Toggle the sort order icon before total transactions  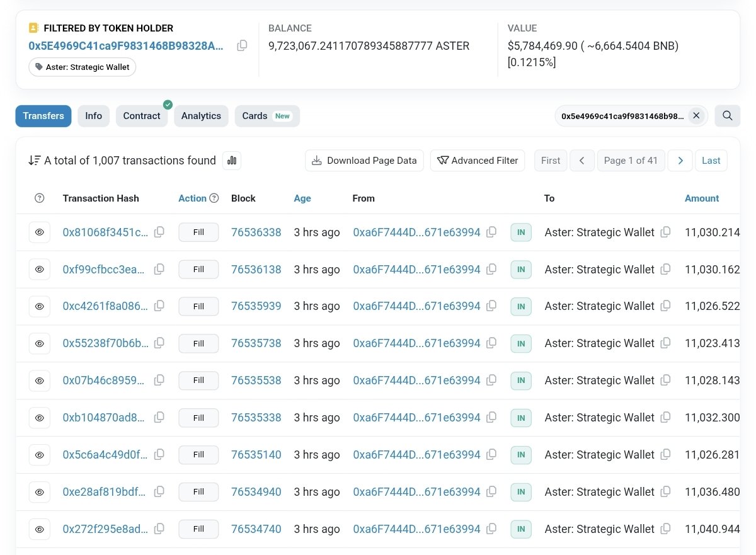point(35,161)
